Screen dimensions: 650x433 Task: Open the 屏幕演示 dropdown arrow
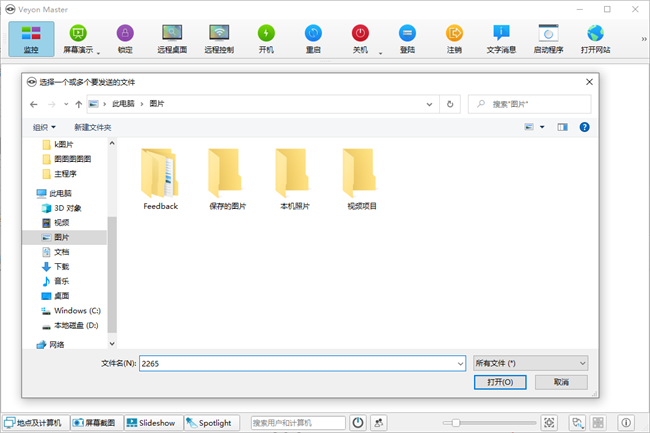pyautogui.click(x=99, y=53)
